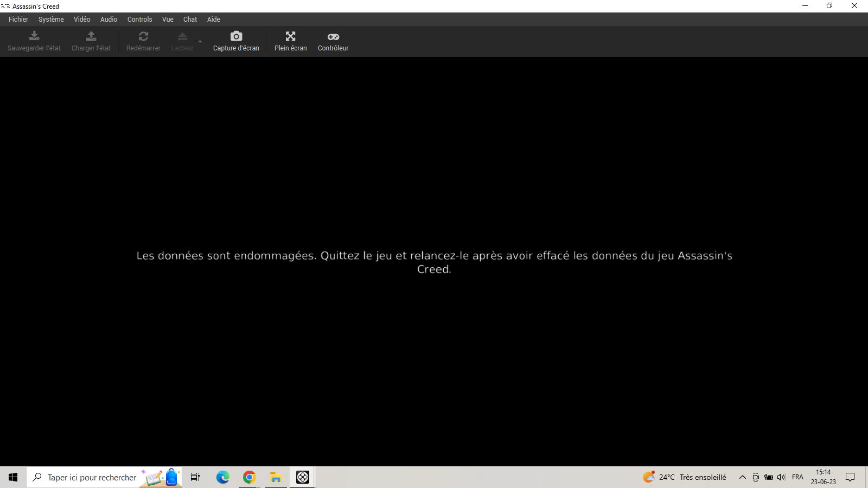The height and width of the screenshot is (488, 868).
Task: Open the Vidéo menu
Action: [x=82, y=20]
